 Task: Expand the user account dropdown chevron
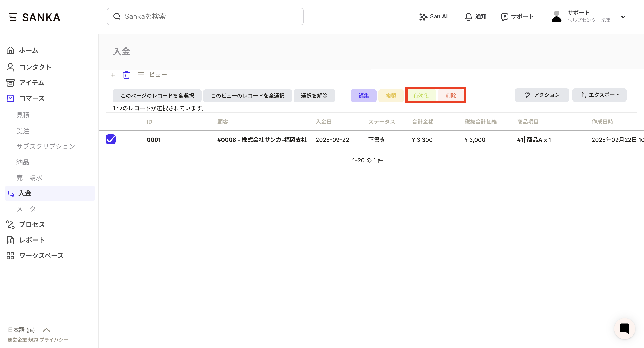tap(623, 17)
